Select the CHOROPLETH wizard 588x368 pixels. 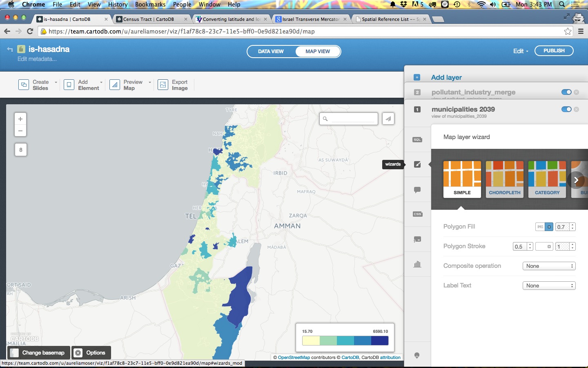point(505,180)
